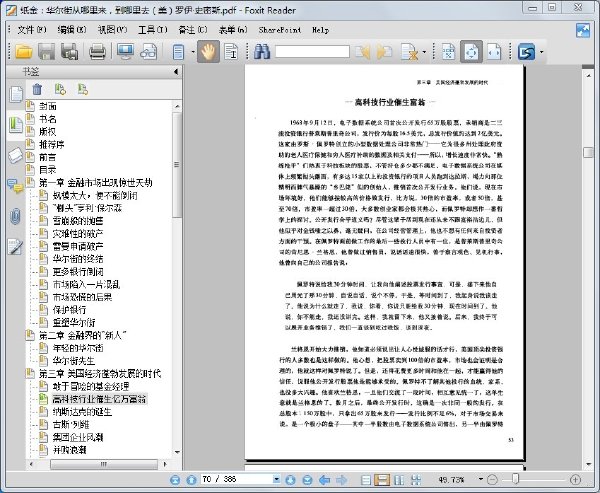This screenshot has width=600, height=493.
Task: Save the document with the floppy icon
Action: (46, 51)
